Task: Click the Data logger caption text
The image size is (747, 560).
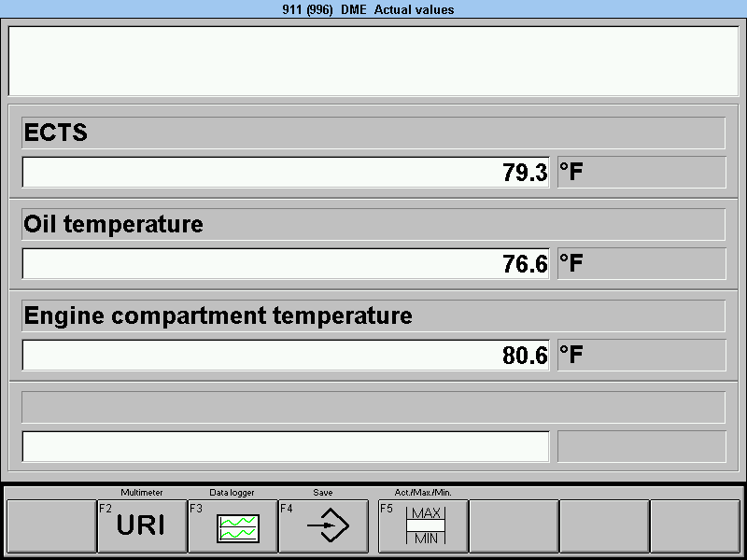Action: pyautogui.click(x=232, y=493)
